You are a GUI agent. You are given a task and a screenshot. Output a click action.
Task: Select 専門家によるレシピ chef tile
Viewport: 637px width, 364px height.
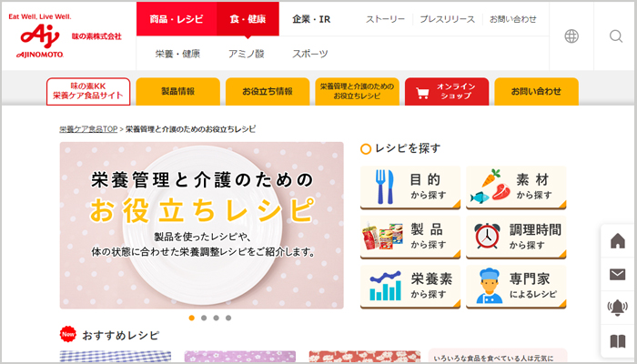point(516,287)
